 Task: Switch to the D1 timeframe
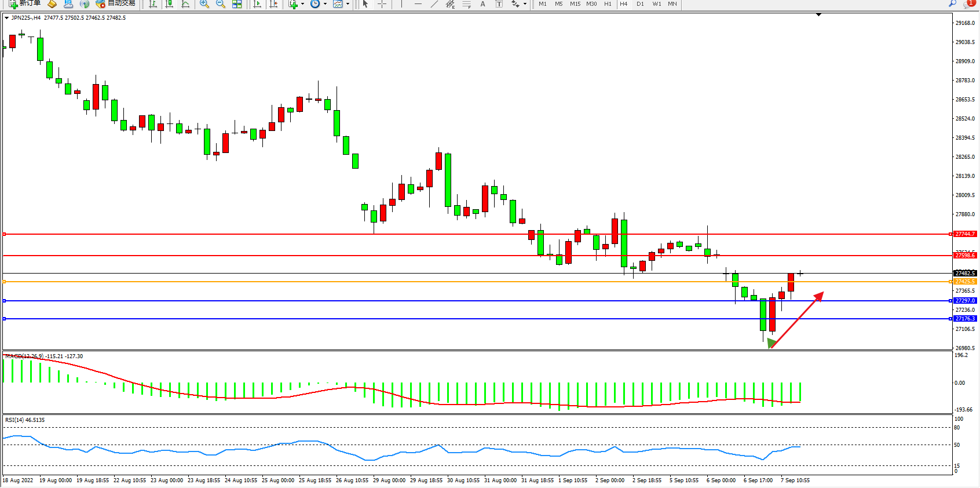(640, 4)
